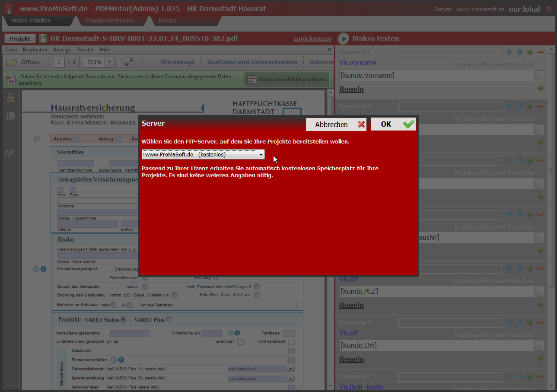Select ja for Betriebe im Gebäude
The image size is (557, 392).
tap(130, 305)
